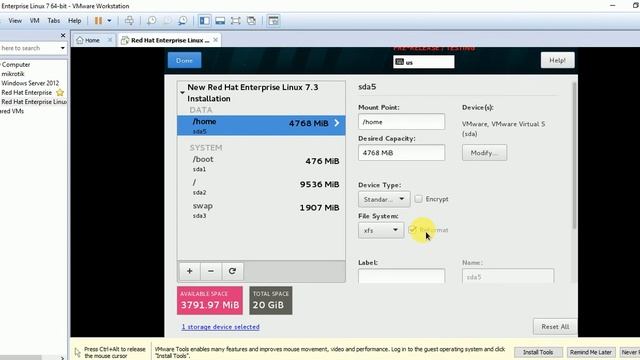Viewport: 640px width, 360px height.
Task: Open the 1 storage device selected link
Action: point(220,327)
